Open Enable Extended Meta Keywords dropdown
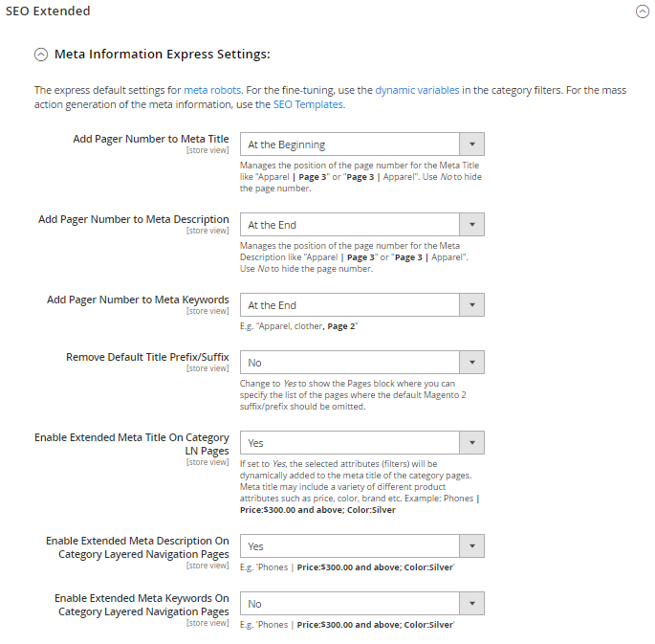 (361, 604)
